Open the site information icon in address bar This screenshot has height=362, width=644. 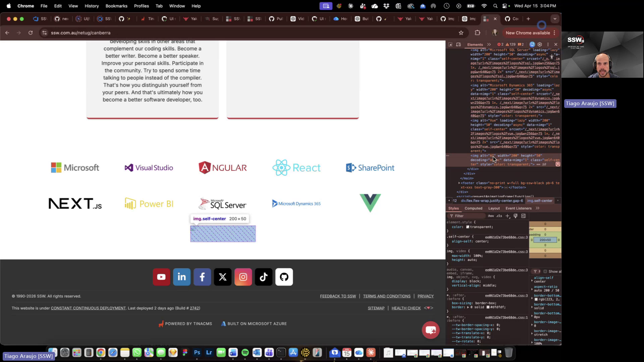tap(44, 33)
